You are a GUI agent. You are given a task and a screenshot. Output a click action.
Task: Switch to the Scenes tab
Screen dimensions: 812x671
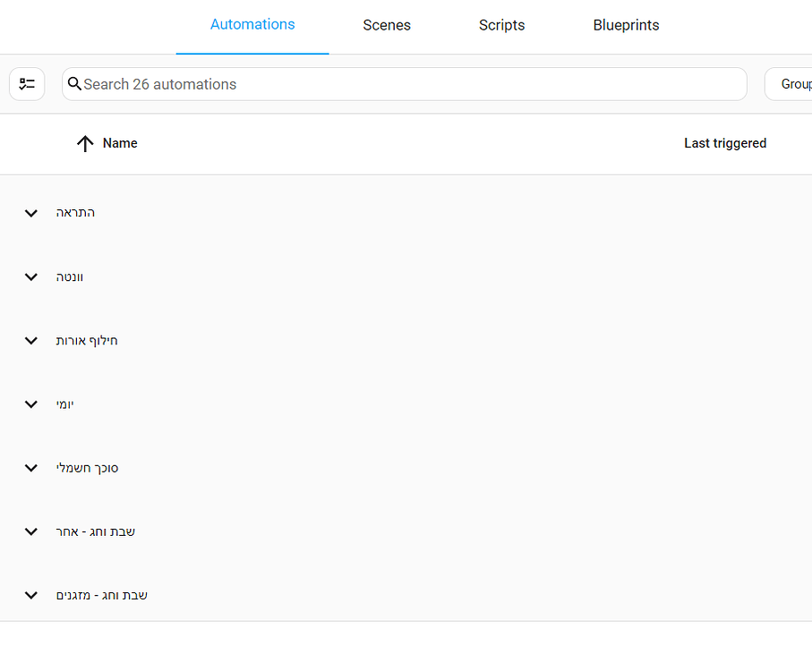tap(387, 25)
